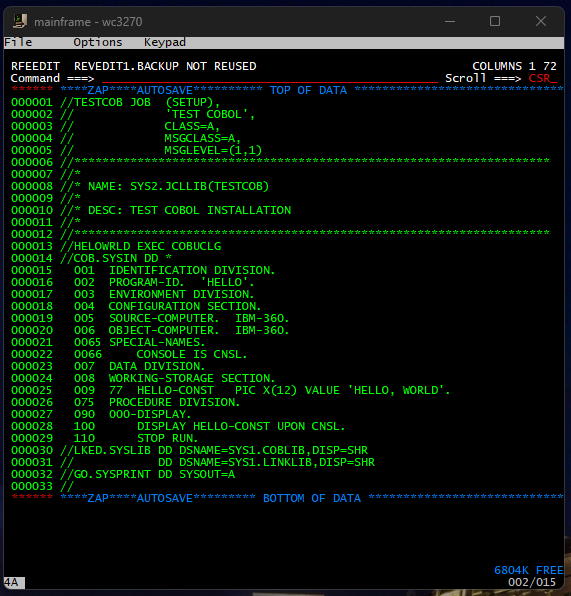Click //GO.SYSPRINT DD SYSOUT=A line
The image size is (571, 596).
click(148, 474)
